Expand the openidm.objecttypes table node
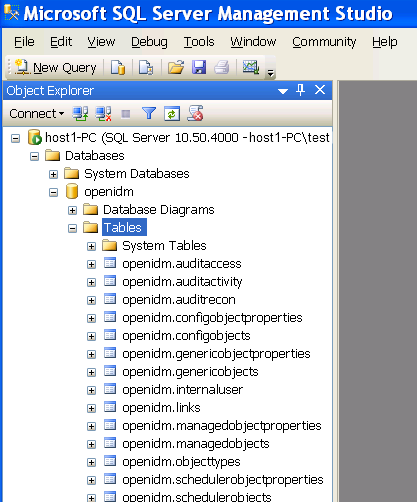The width and height of the screenshot is (417, 502). pos(91,462)
